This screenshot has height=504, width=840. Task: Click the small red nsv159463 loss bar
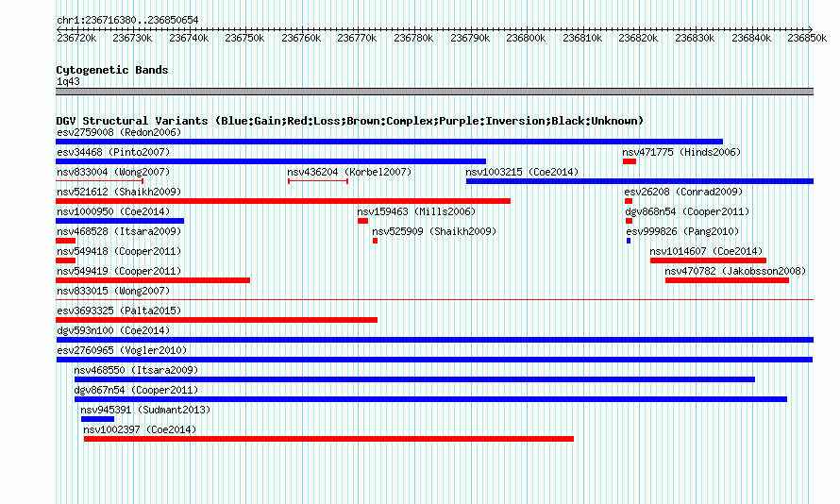(x=362, y=221)
